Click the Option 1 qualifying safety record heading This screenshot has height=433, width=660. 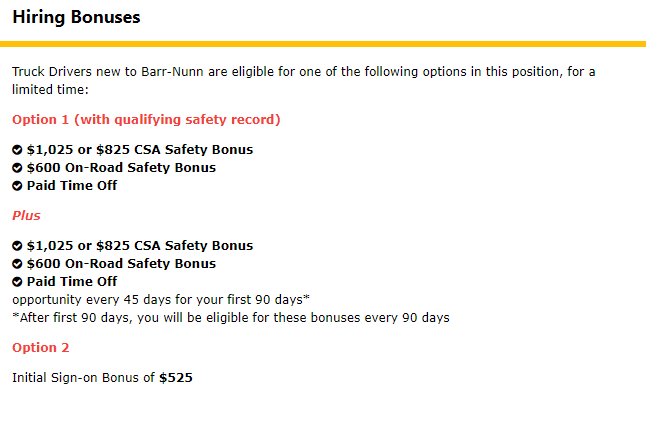pyautogui.click(x=146, y=120)
